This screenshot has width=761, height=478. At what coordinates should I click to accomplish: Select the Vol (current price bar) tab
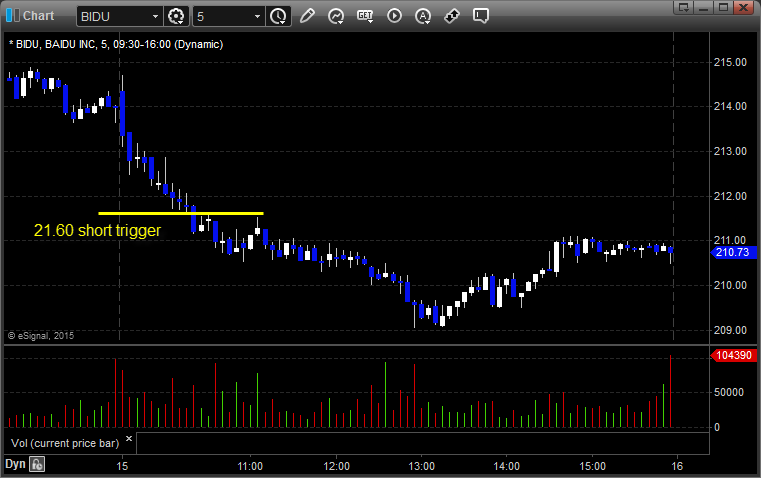click(63, 441)
